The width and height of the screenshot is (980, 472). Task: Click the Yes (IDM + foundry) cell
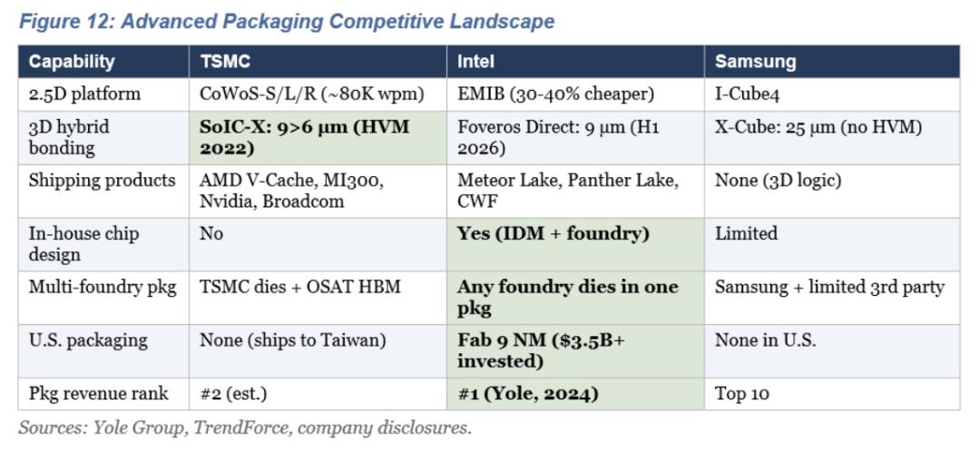553,234
